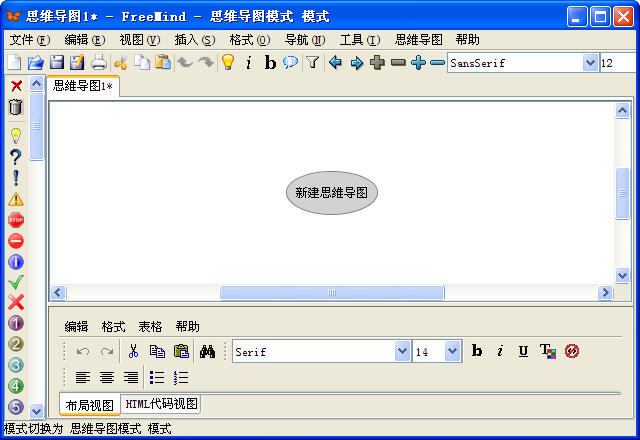Open the note editor 表格 menu
The height and width of the screenshot is (440, 640).
pos(150,327)
